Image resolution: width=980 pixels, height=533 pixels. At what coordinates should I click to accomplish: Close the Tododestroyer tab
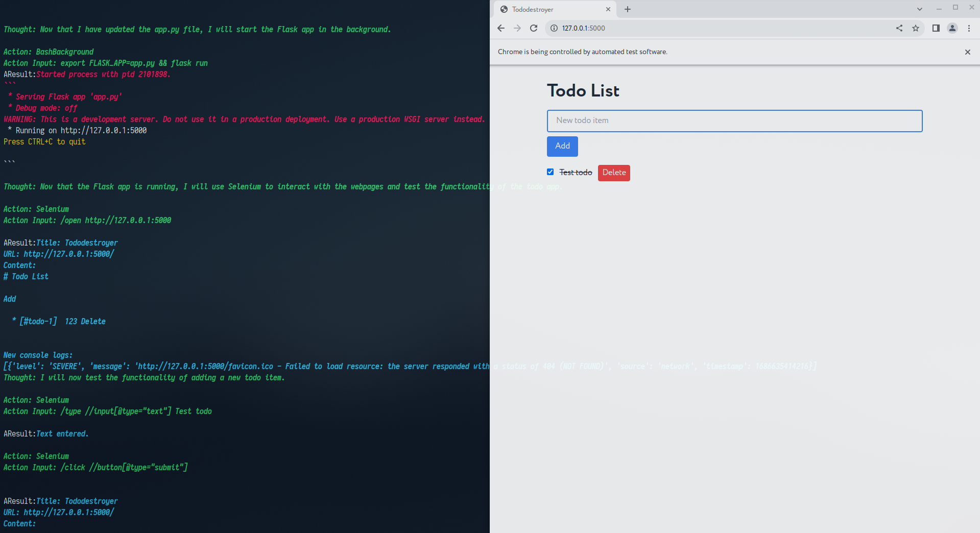(x=608, y=9)
